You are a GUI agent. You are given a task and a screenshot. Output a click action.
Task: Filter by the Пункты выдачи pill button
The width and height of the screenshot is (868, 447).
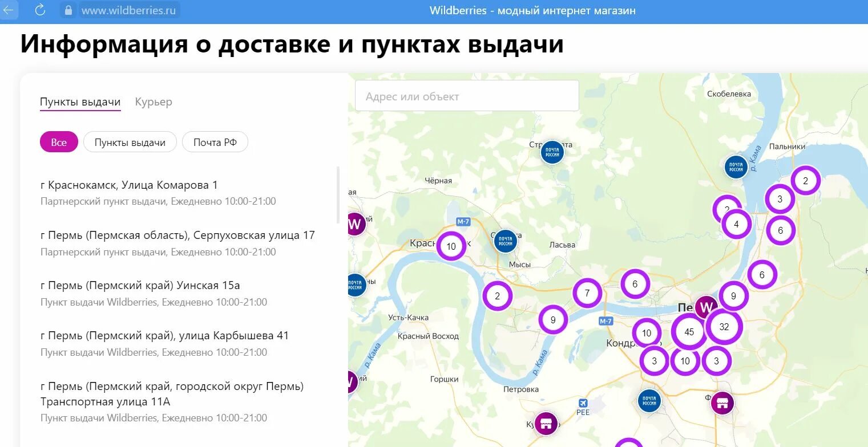[x=130, y=142]
